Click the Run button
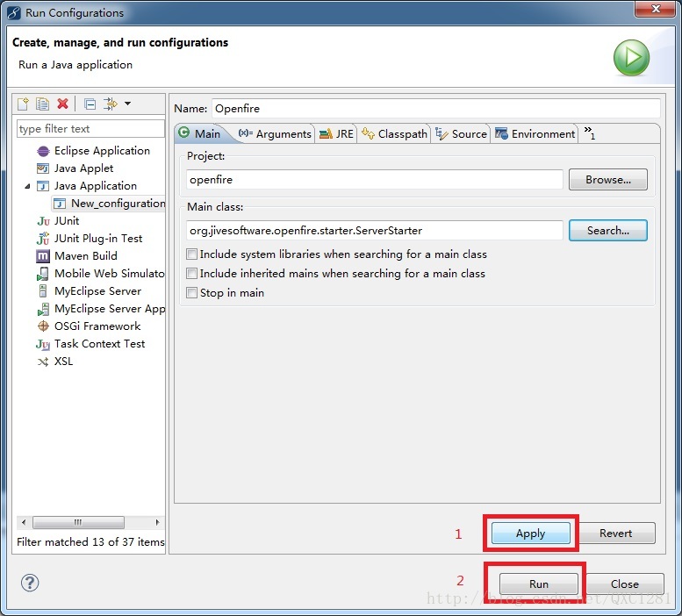 tap(538, 584)
